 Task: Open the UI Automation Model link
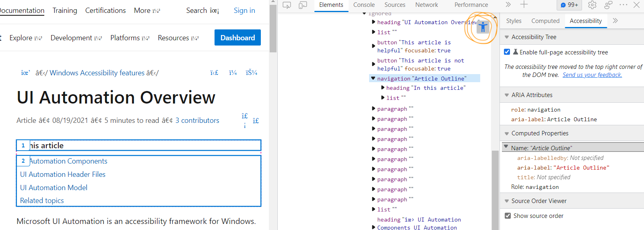pyautogui.click(x=54, y=188)
